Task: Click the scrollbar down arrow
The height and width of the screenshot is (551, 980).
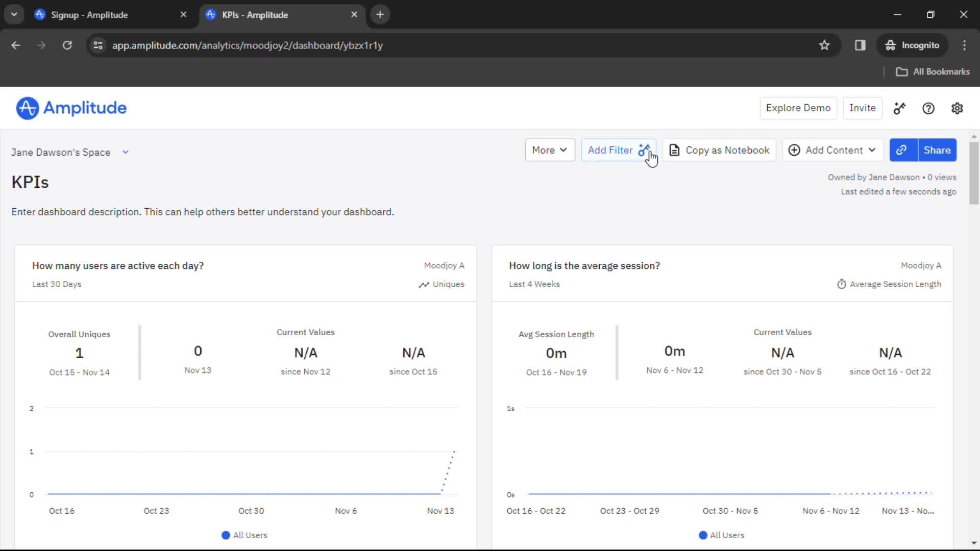Action: pos(974,543)
